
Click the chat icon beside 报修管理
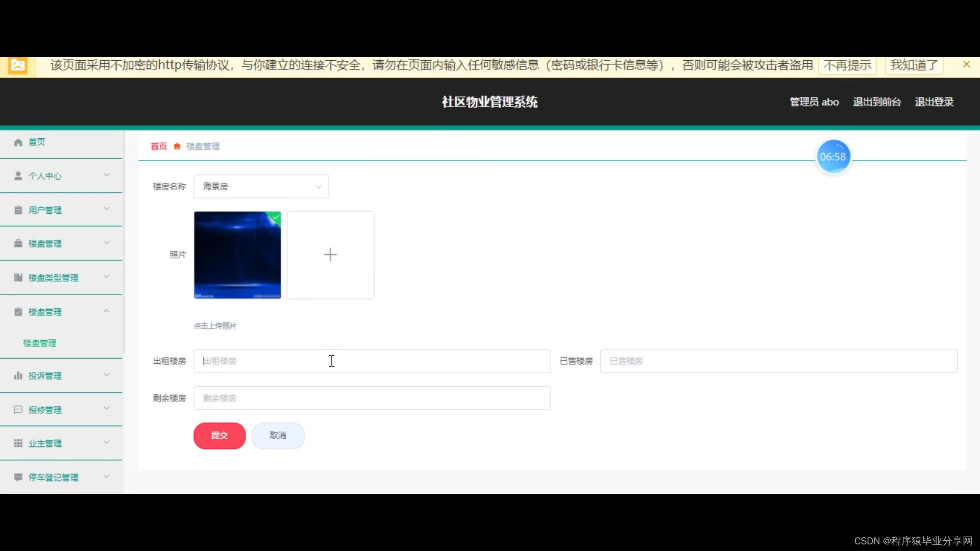pos(18,410)
